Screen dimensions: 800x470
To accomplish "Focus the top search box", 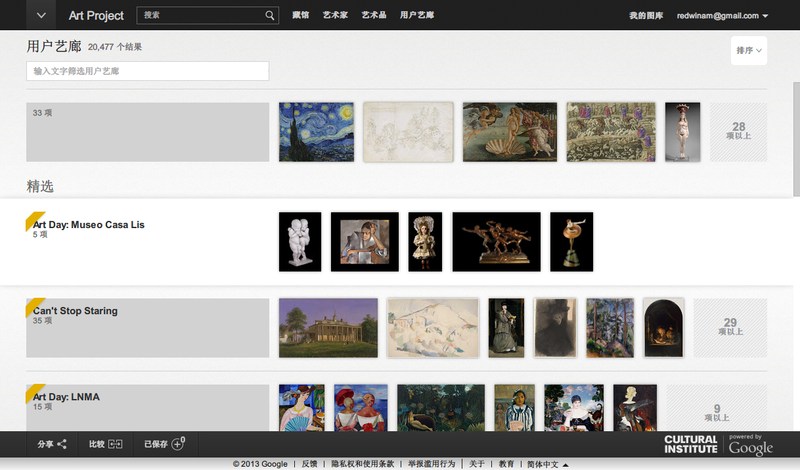I will [x=208, y=15].
